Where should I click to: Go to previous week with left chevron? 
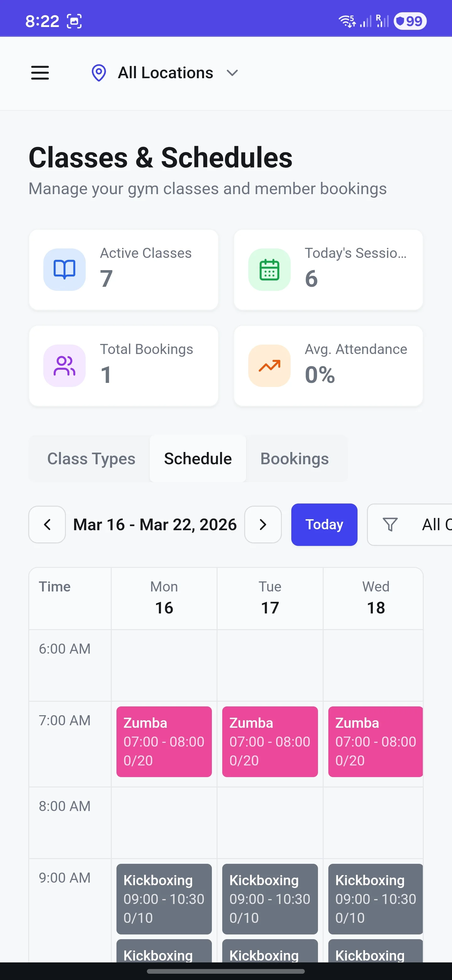point(47,525)
